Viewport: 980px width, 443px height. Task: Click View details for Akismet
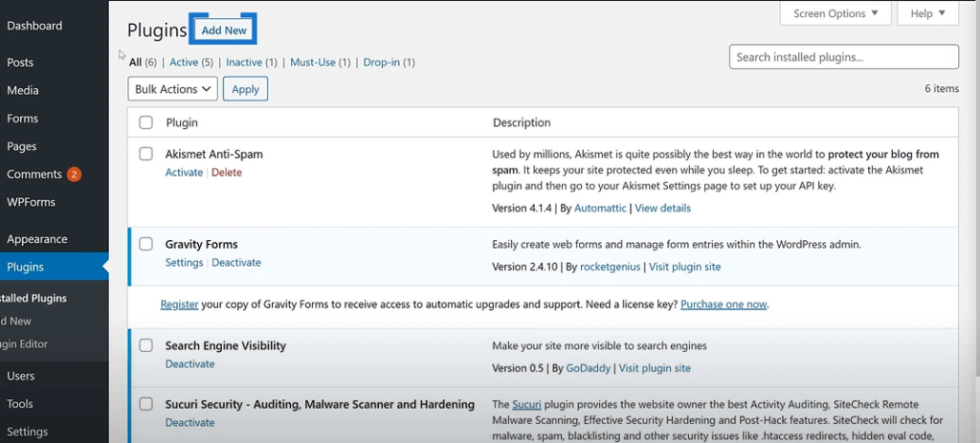pyautogui.click(x=662, y=208)
